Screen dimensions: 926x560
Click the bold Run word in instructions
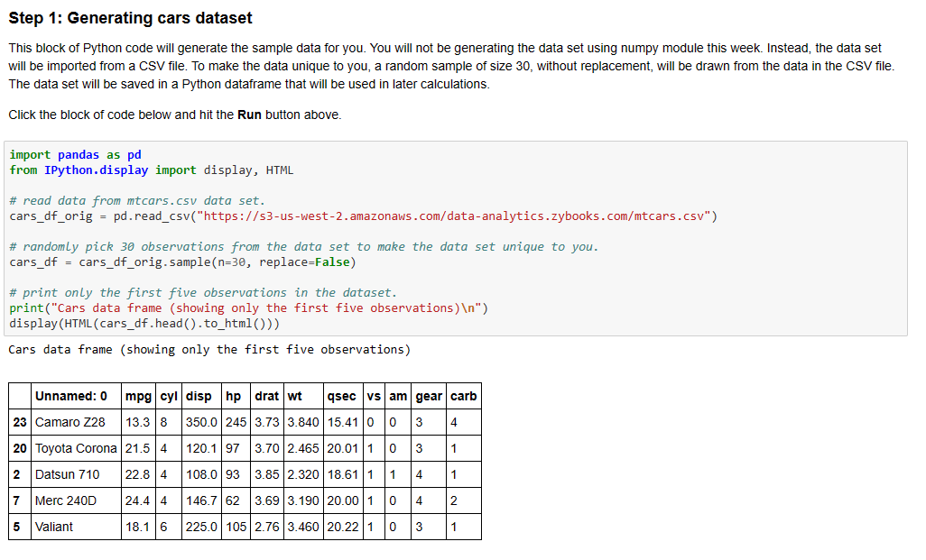[x=249, y=115]
